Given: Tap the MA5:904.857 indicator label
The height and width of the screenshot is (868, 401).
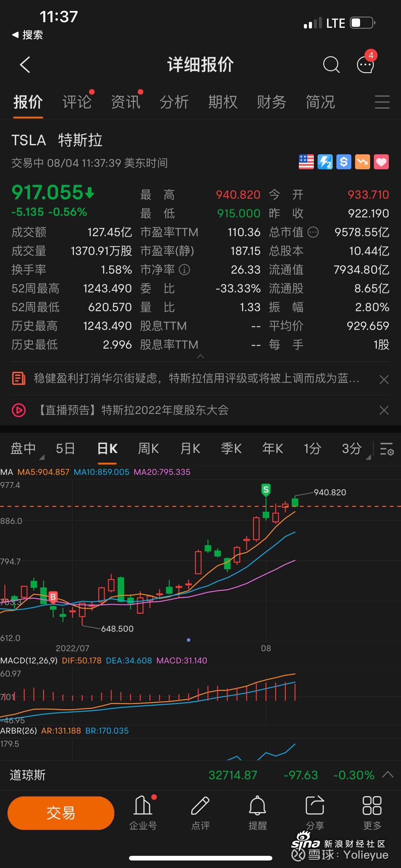Looking at the screenshot, I should point(43,472).
